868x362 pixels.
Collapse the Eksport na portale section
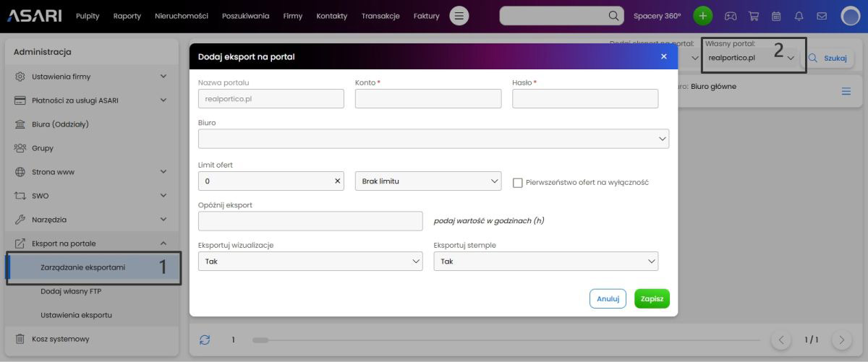coord(163,244)
